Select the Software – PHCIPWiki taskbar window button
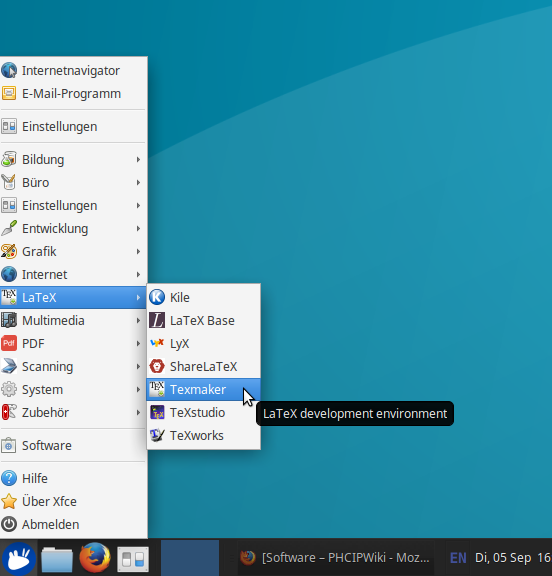The height and width of the screenshot is (576, 552). 335,558
